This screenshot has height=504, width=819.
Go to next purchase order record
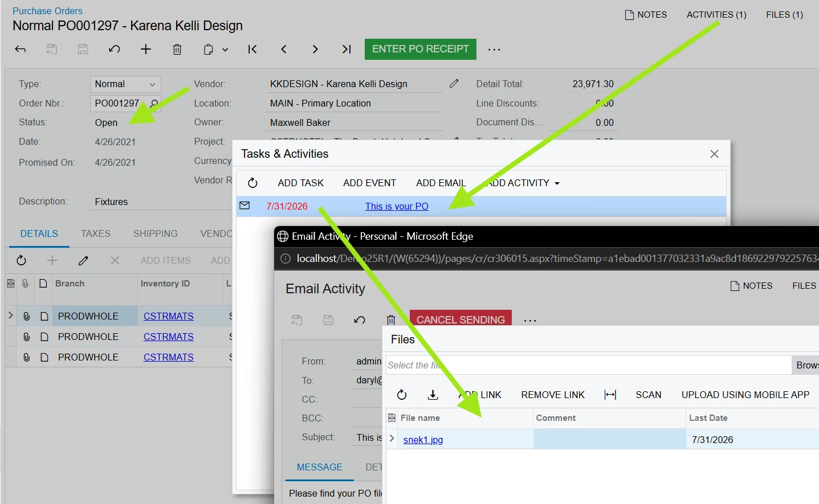click(315, 49)
